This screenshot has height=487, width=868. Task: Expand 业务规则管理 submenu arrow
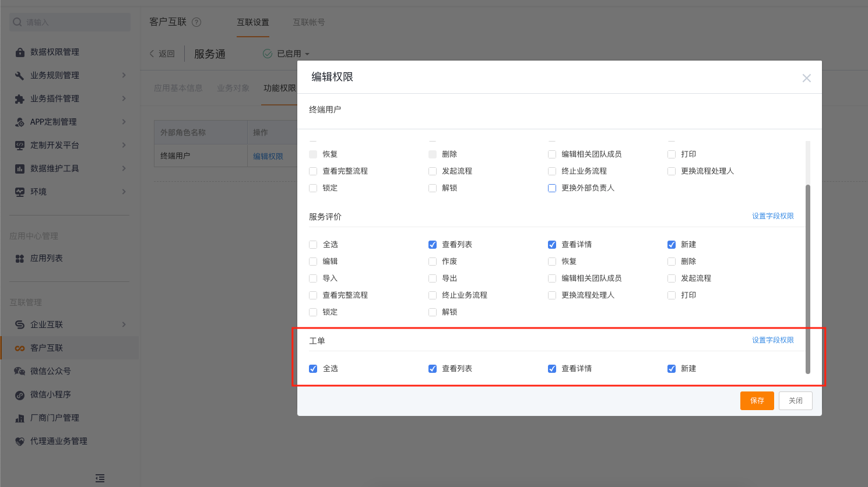click(x=124, y=75)
